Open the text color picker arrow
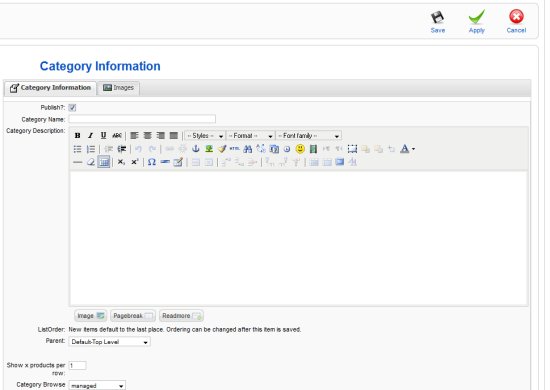550x390 pixels. point(414,149)
